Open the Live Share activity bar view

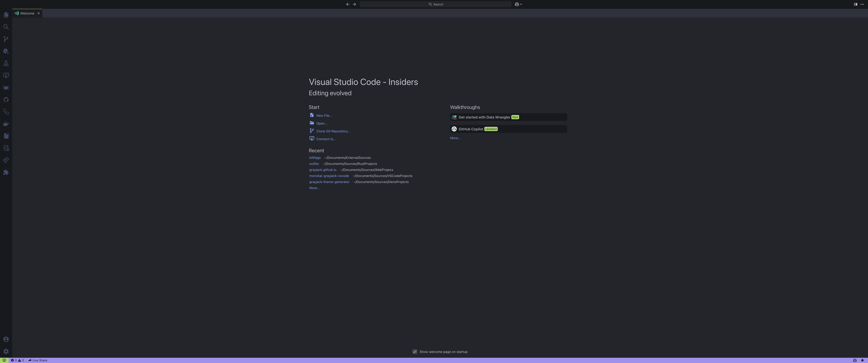point(6,160)
